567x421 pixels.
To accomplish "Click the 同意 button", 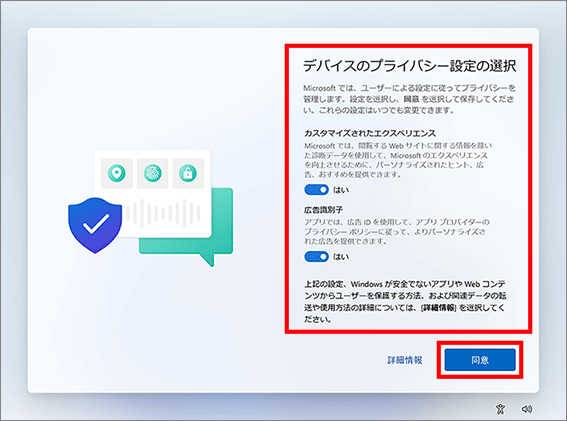I will (x=480, y=360).
